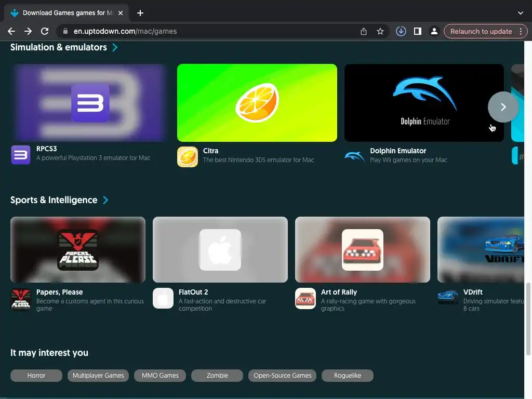
Task: Click the small Dolphin Emulator icon
Action: (x=354, y=156)
